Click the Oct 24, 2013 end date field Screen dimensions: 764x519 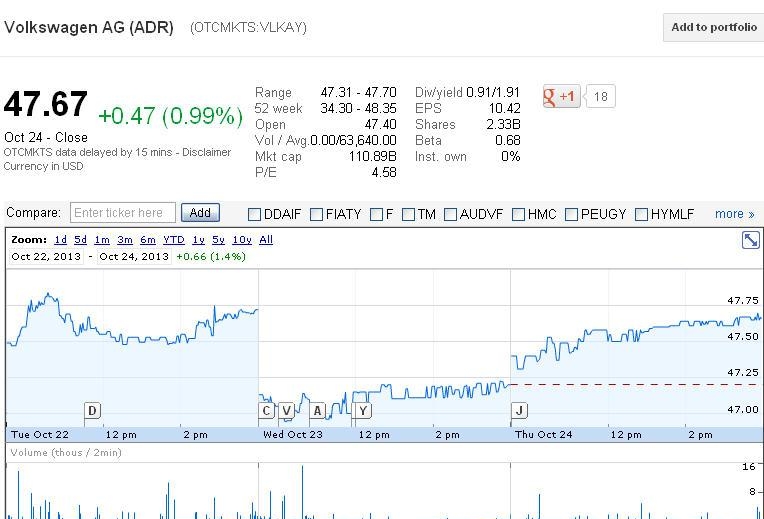click(x=134, y=257)
